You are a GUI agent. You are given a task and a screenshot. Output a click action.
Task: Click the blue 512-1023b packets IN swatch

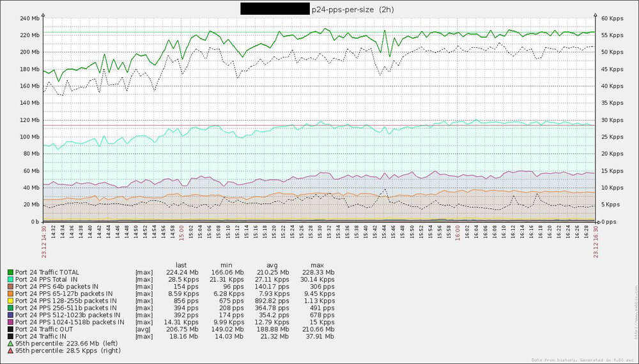(11, 315)
